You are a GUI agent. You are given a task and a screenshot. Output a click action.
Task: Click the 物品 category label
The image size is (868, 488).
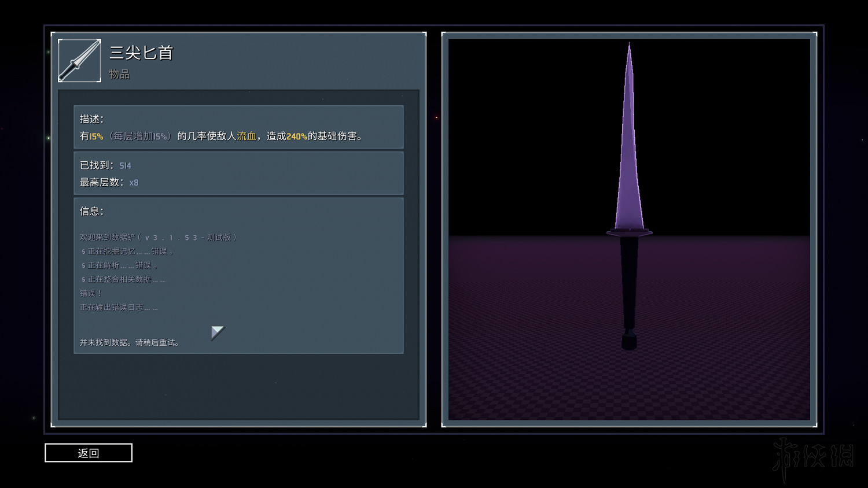point(119,74)
